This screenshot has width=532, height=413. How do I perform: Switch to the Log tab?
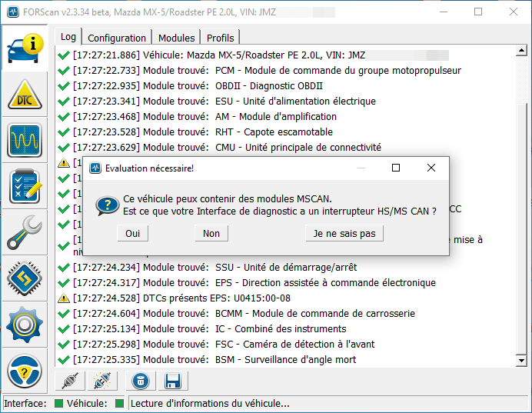click(x=68, y=37)
